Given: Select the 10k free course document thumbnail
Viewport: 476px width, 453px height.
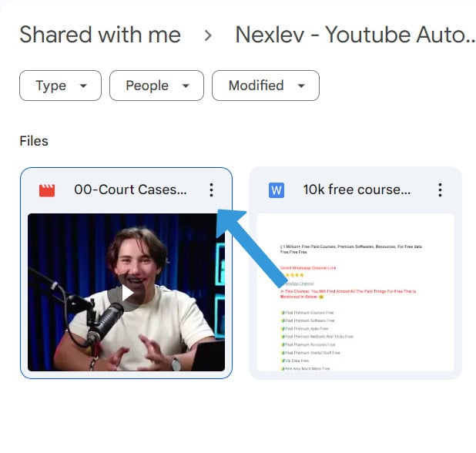Looking at the screenshot, I should tap(356, 292).
